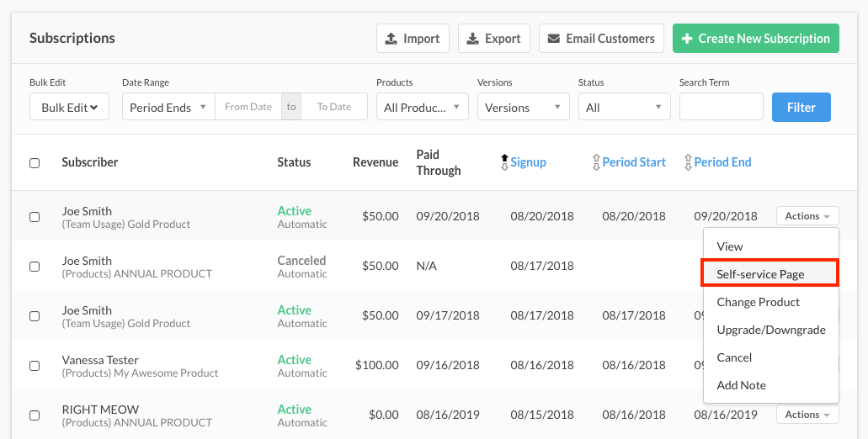Select Cancel from the Actions menu
This screenshot has width=868, height=439.
pyautogui.click(x=771, y=357)
